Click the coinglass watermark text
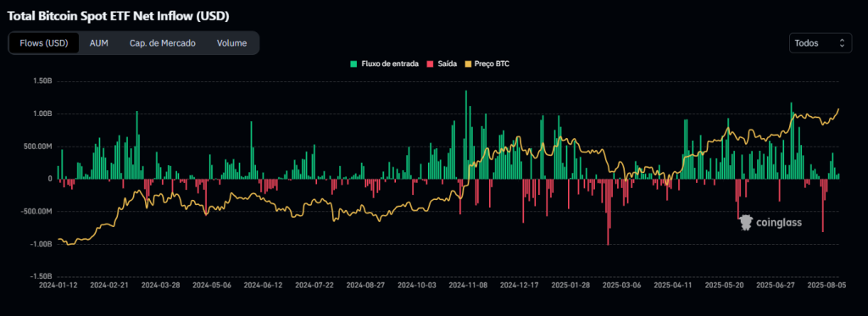Image resolution: width=868 pixels, height=316 pixels. click(778, 223)
